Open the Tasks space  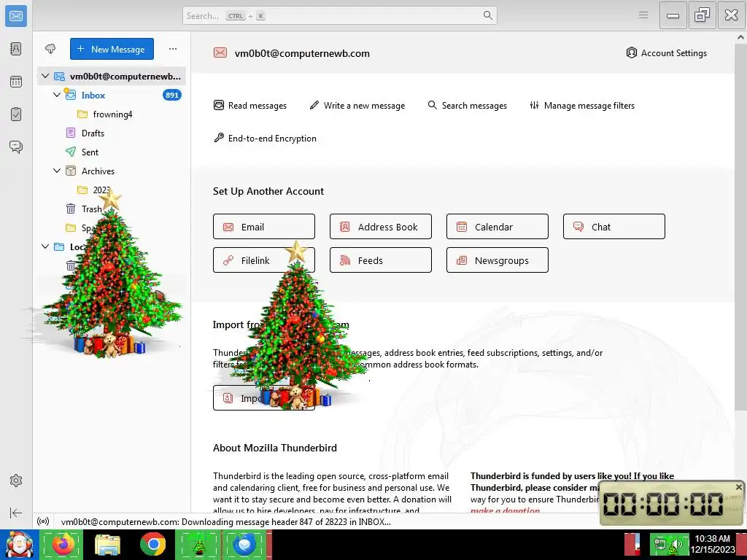[x=16, y=114]
